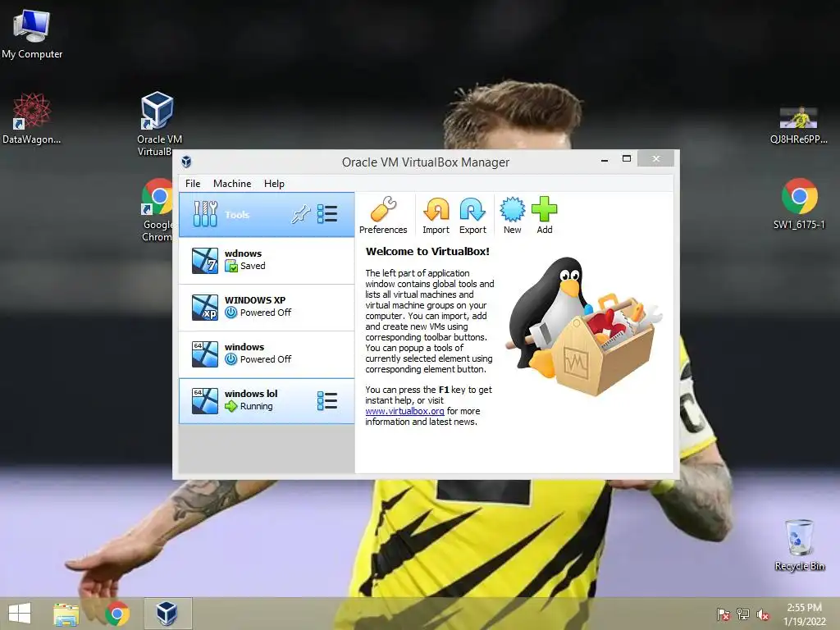The width and height of the screenshot is (840, 630).
Task: Click the VirtualBox title bar cube icon
Action: [186, 162]
